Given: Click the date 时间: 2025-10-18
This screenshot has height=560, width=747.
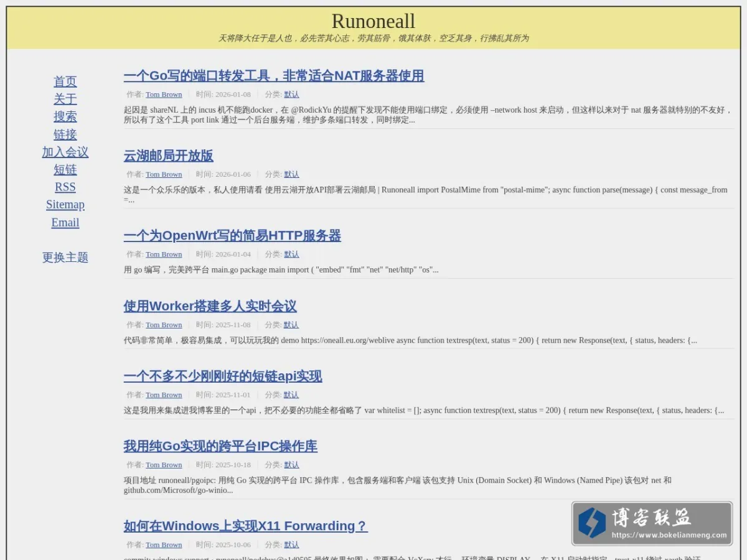Looking at the screenshot, I should tap(223, 465).
